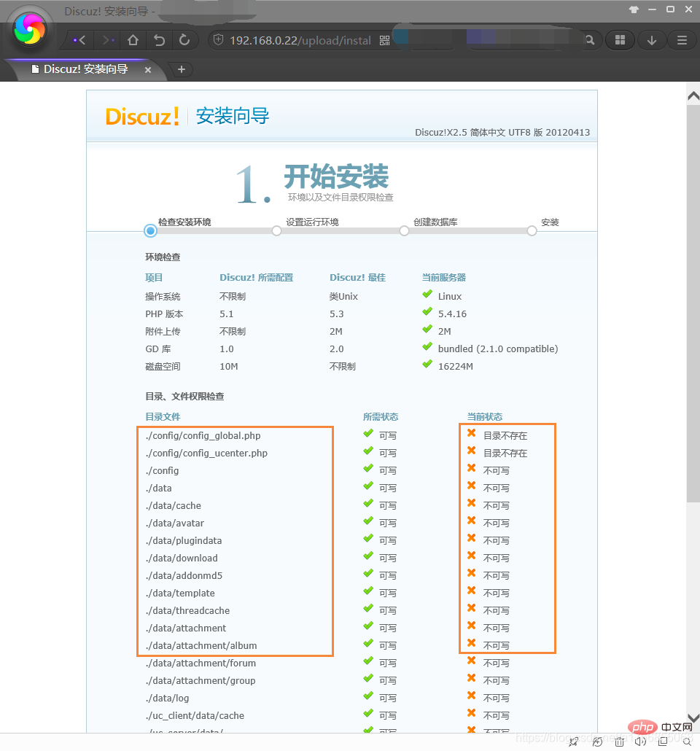Click the 检查安装环境 step circle
This screenshot has width=700, height=751.
click(150, 231)
